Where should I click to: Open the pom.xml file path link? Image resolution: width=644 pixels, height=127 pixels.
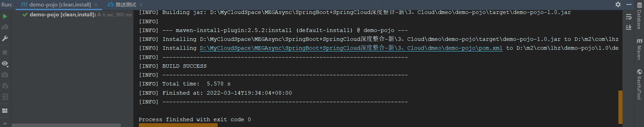pyautogui.click(x=351, y=48)
